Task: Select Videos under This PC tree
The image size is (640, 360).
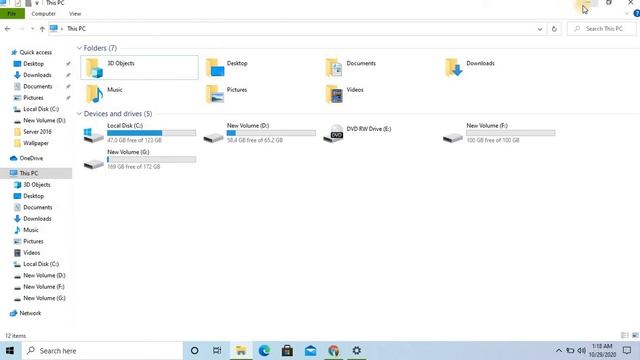Action: click(31, 253)
